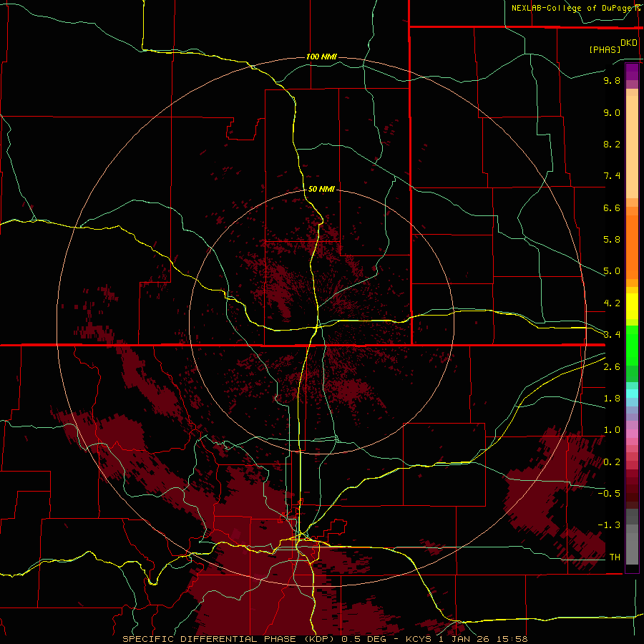Click the 1.0 legend value
The image size is (644, 644).
[612, 430]
